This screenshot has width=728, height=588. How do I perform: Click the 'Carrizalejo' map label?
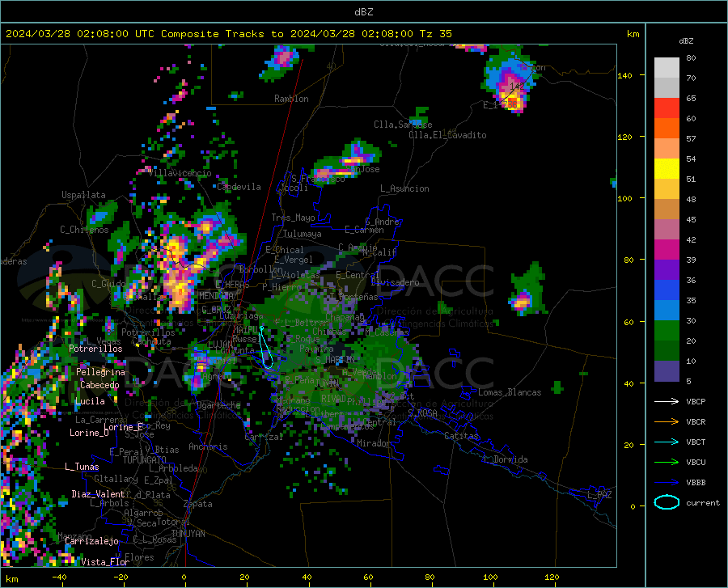coord(91,541)
